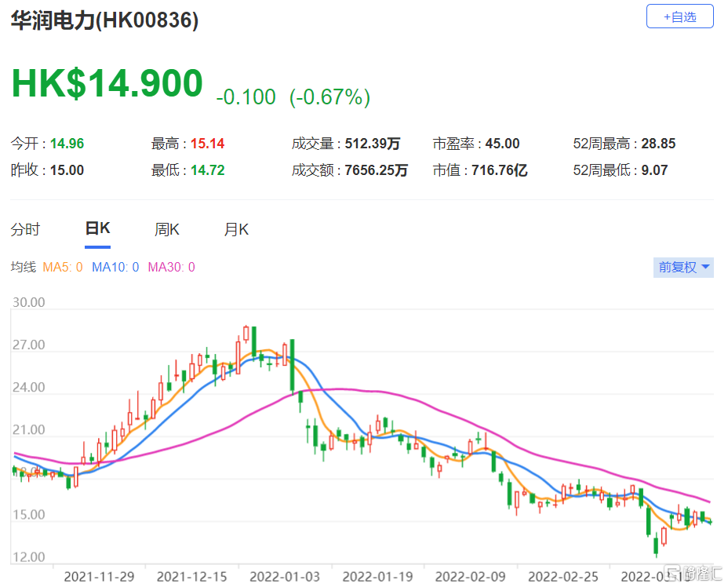Click the -0.67% change percentage
This screenshot has width=728, height=587.
(x=329, y=97)
